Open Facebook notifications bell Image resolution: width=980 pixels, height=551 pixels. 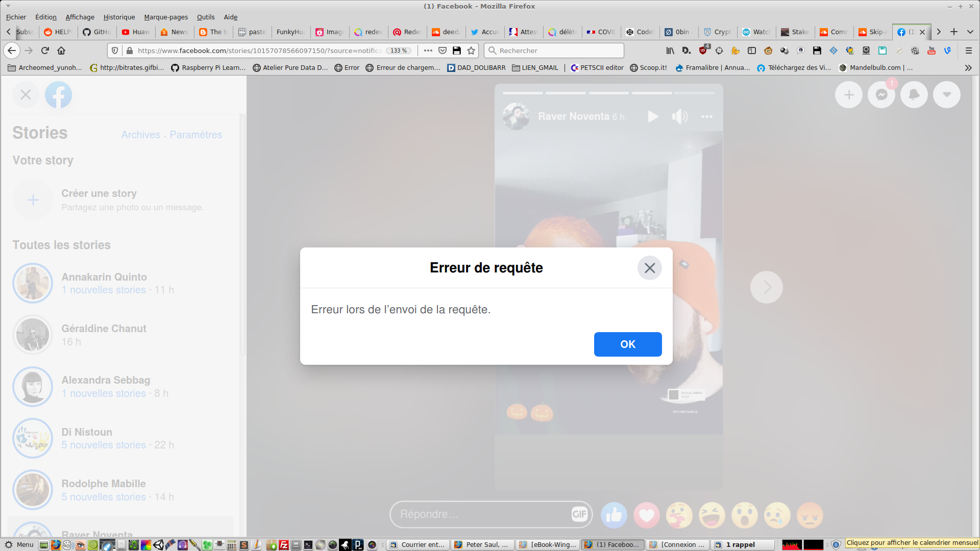(x=914, y=95)
